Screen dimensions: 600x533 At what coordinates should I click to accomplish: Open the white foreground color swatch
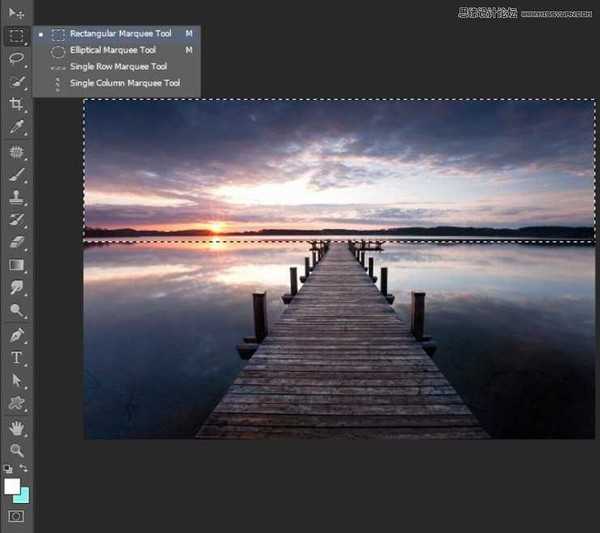click(x=12, y=486)
